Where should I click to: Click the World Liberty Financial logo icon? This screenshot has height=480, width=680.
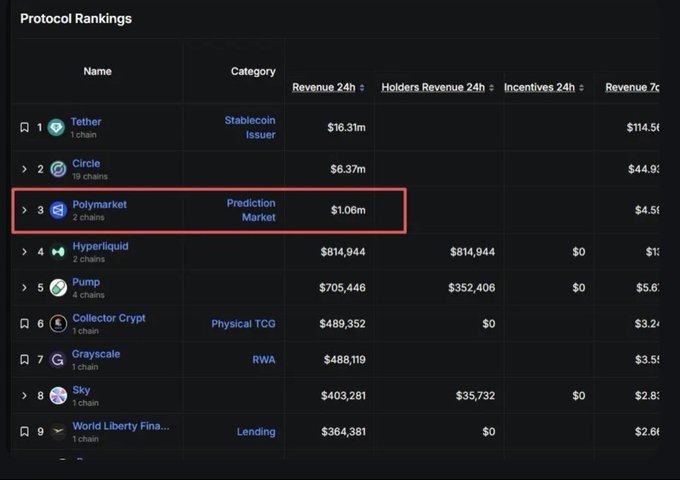pyautogui.click(x=58, y=432)
